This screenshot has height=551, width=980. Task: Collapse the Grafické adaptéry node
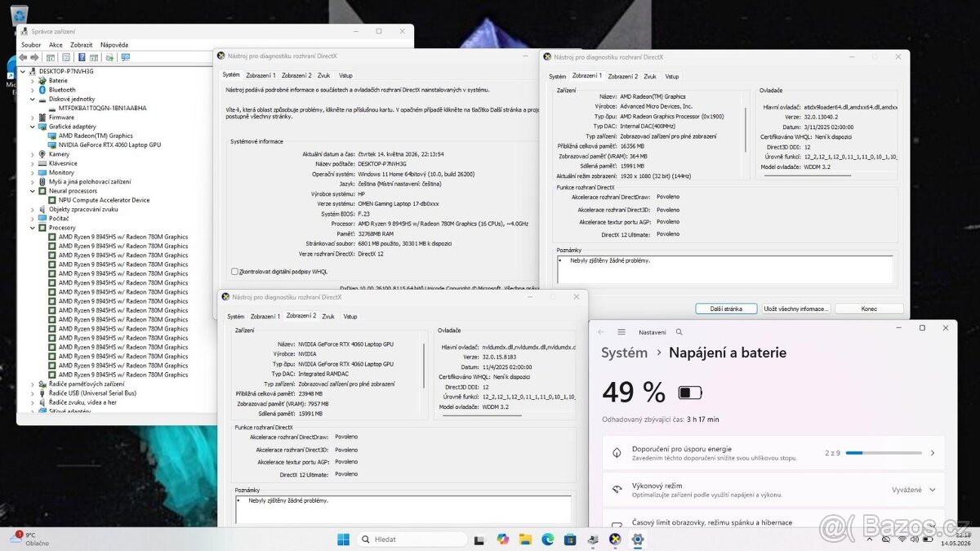(x=33, y=127)
